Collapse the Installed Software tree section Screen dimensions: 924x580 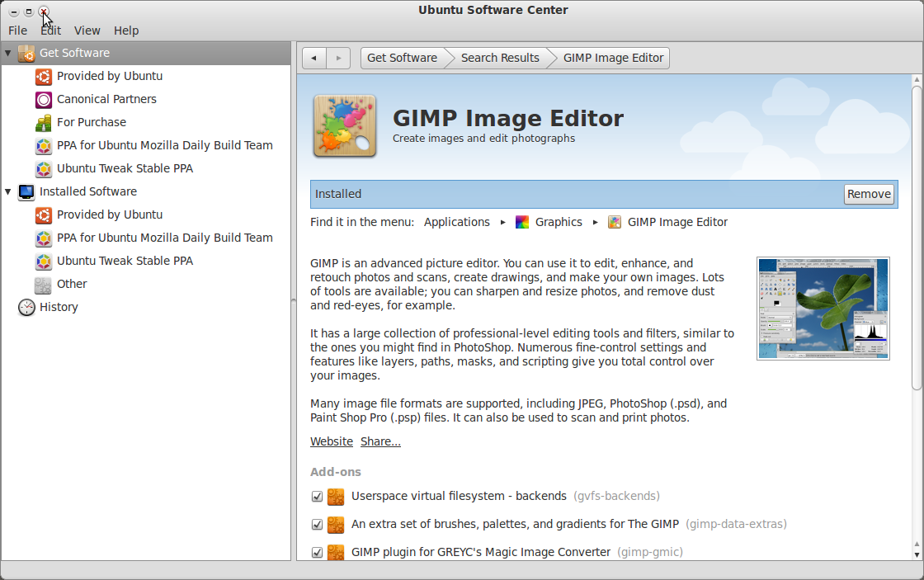[8, 191]
